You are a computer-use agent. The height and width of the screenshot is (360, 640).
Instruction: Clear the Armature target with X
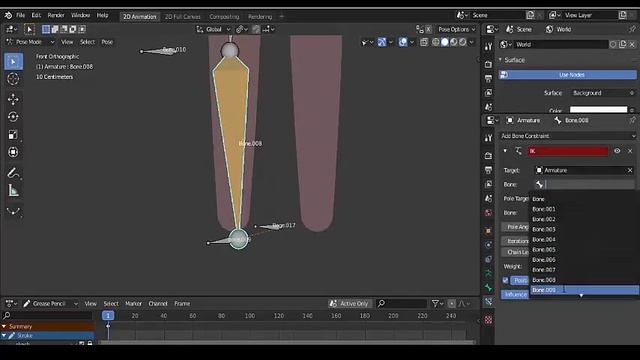pyautogui.click(x=630, y=170)
